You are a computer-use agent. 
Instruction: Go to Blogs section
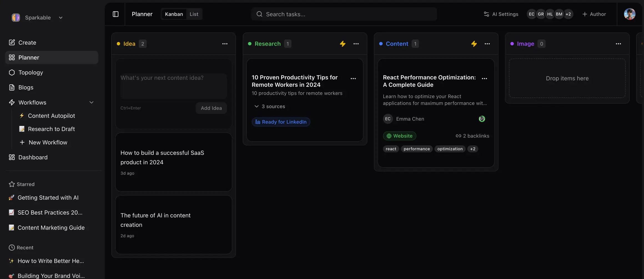(52, 88)
